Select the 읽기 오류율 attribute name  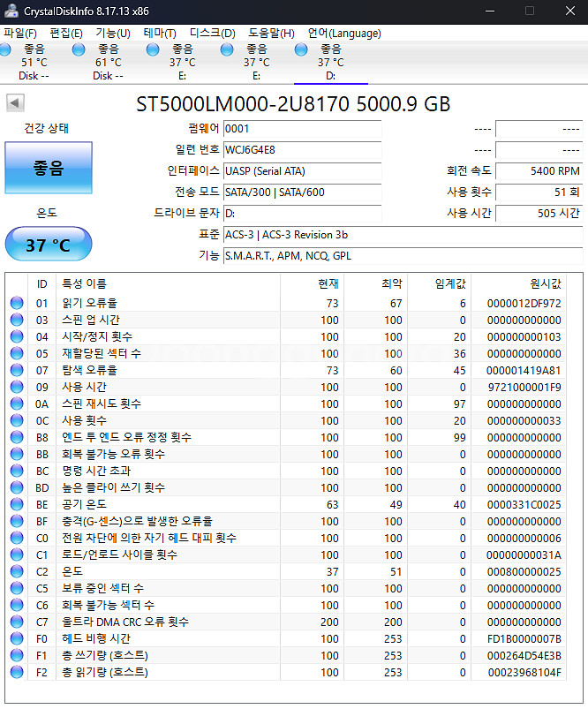pyautogui.click(x=89, y=303)
